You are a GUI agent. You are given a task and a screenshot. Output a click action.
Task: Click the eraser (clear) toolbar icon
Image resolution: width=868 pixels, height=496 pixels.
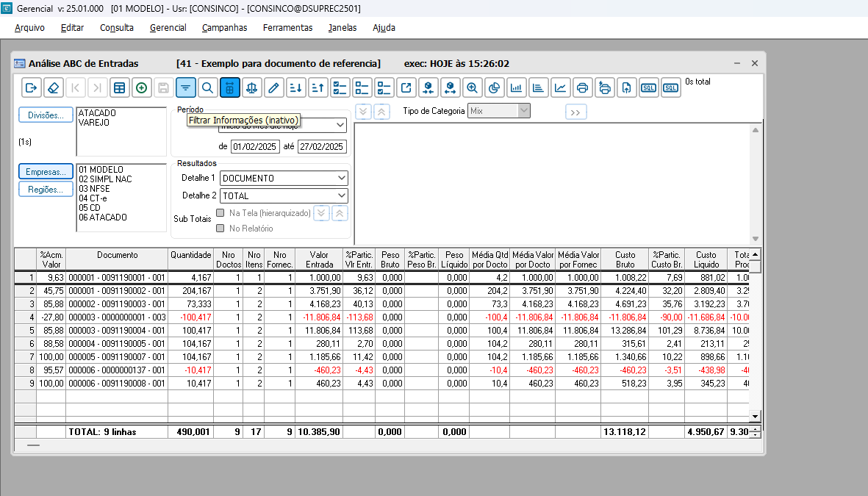[x=53, y=88]
